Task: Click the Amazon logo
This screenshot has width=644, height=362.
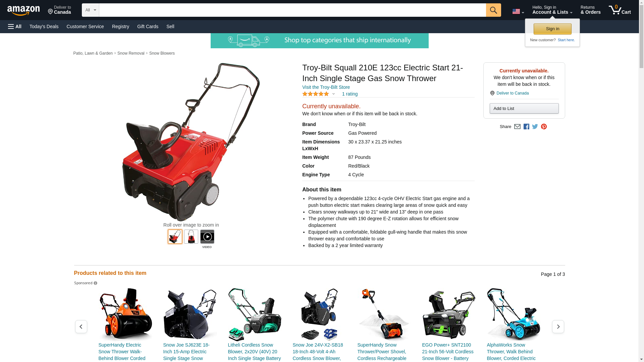Action: pos(23,10)
